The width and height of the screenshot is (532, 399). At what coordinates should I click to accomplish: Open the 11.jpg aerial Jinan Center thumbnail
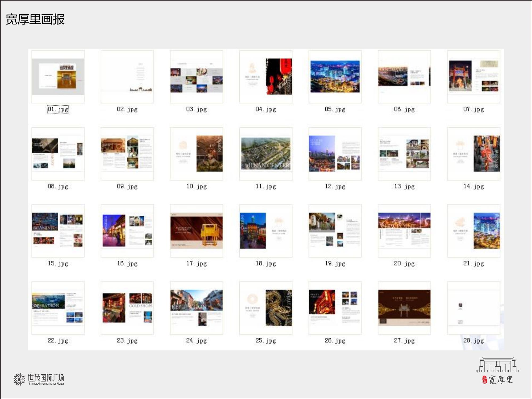[266, 154]
